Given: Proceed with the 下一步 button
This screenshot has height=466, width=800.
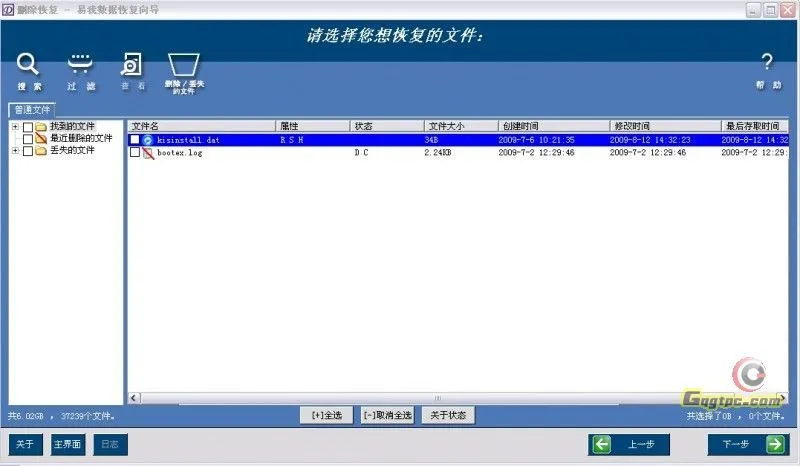Looking at the screenshot, I should pyautogui.click(x=748, y=444).
